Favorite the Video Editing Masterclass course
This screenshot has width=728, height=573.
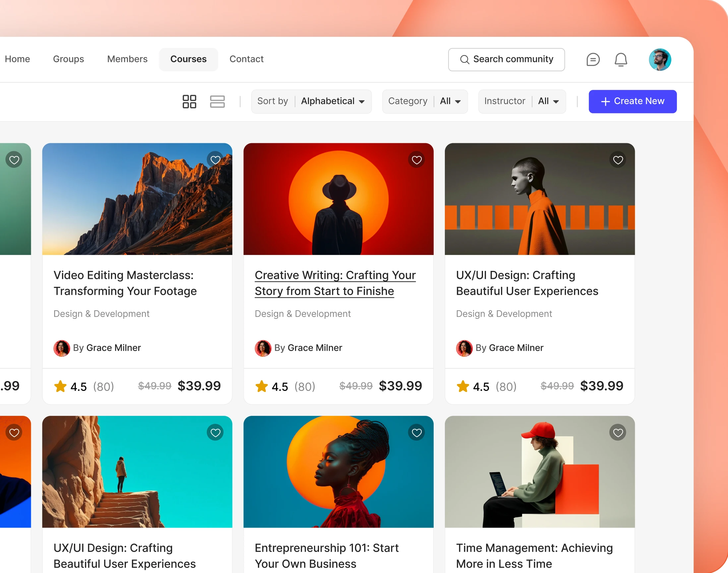click(x=215, y=160)
